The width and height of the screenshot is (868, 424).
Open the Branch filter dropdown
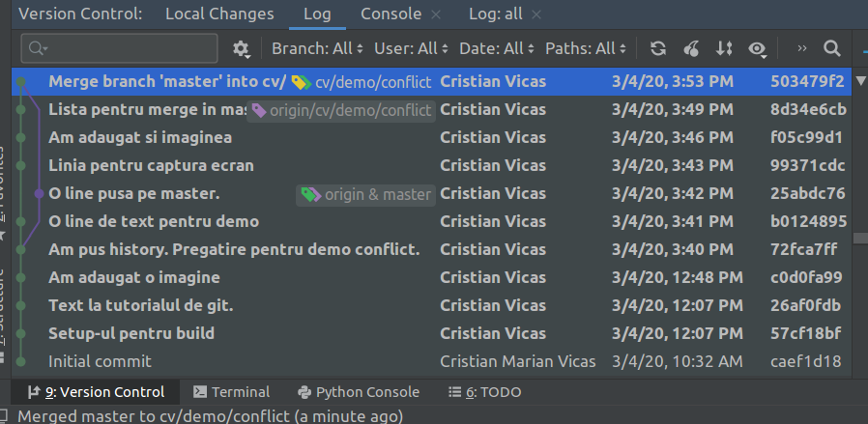317,48
